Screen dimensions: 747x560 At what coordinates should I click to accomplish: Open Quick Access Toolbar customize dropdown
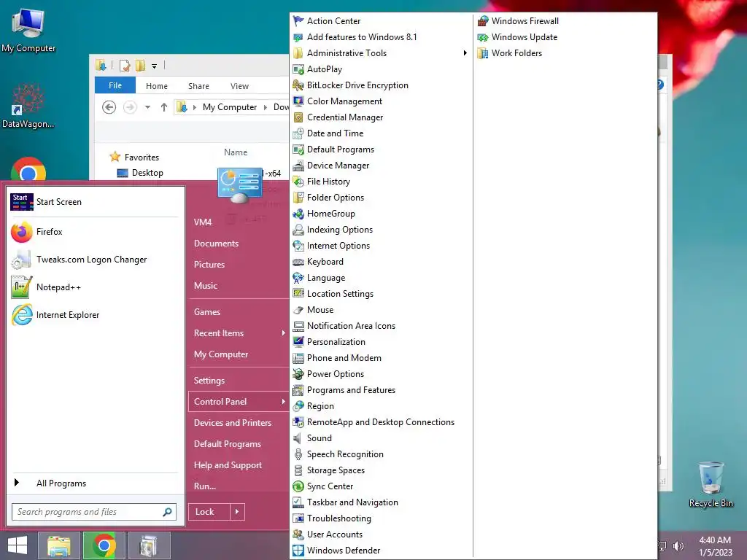tap(155, 66)
